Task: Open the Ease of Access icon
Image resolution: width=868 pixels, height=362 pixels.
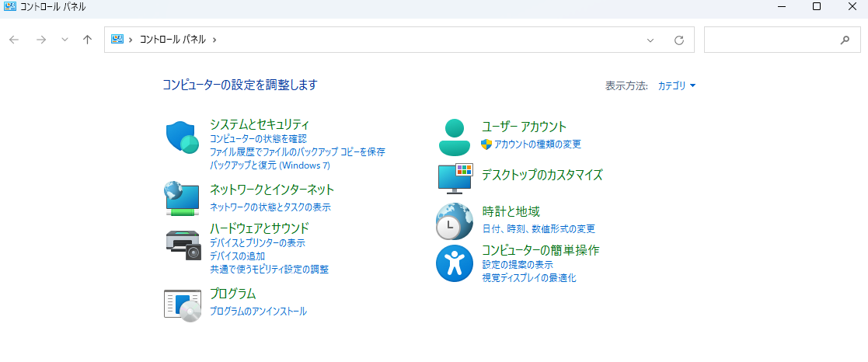Action: (455, 263)
